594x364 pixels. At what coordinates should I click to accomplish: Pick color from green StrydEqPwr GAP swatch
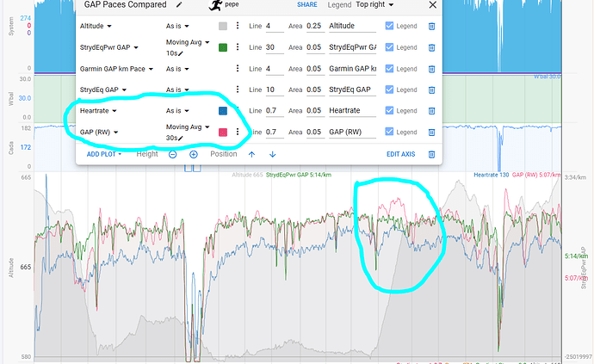click(223, 47)
